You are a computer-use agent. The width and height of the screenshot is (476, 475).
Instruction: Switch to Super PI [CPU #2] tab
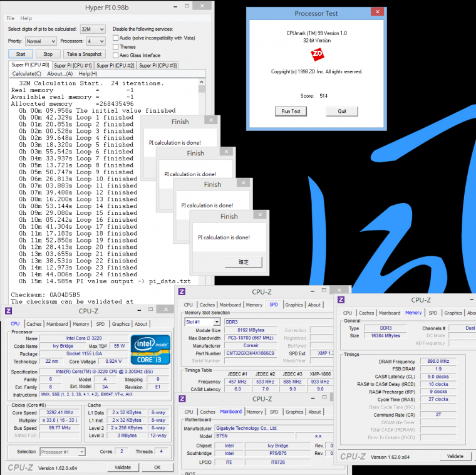pos(115,65)
